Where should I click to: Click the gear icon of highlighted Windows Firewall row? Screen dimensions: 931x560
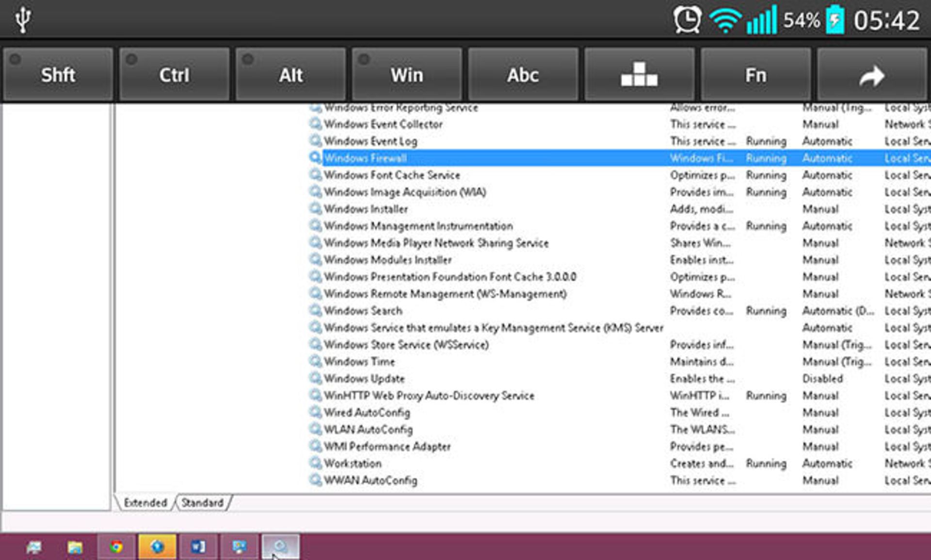(x=316, y=158)
